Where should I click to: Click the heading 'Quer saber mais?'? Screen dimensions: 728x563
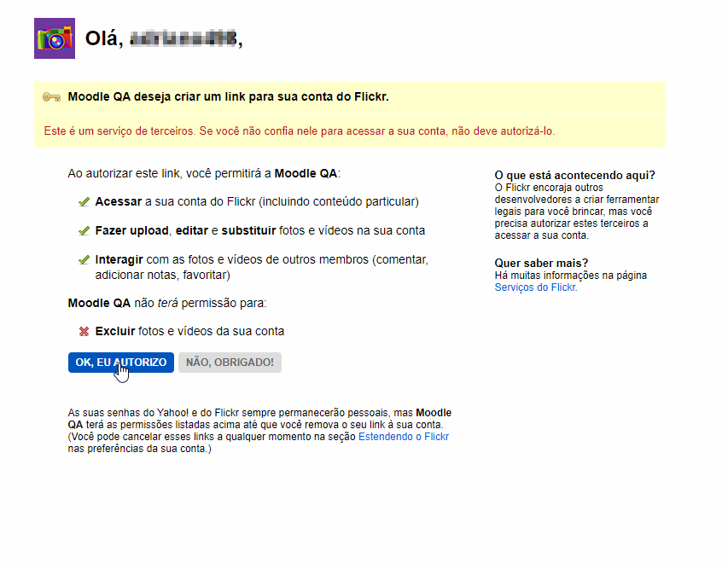pyautogui.click(x=541, y=264)
